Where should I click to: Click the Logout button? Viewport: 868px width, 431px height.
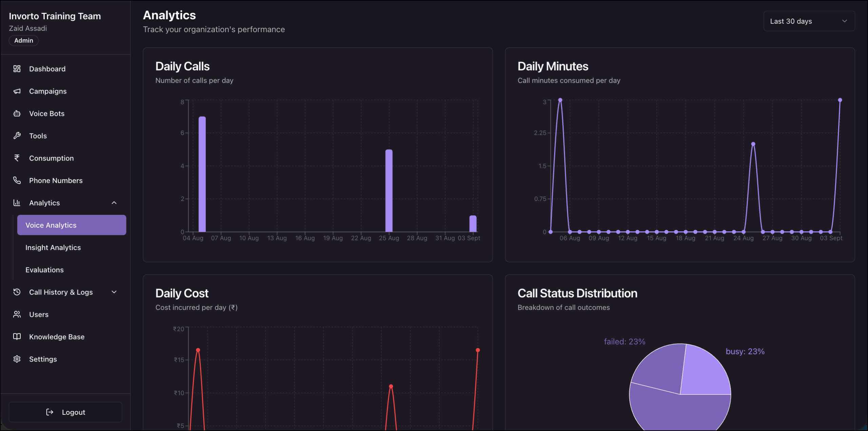point(65,412)
